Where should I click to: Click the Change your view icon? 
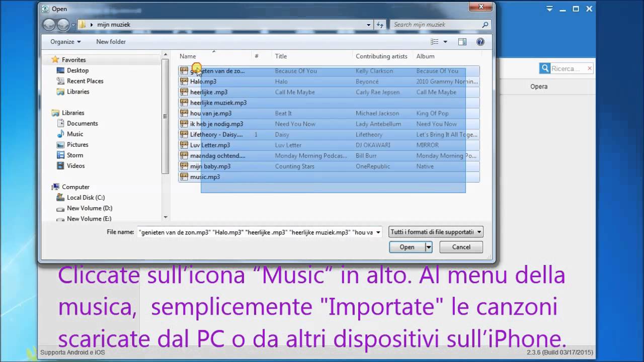[x=435, y=42]
